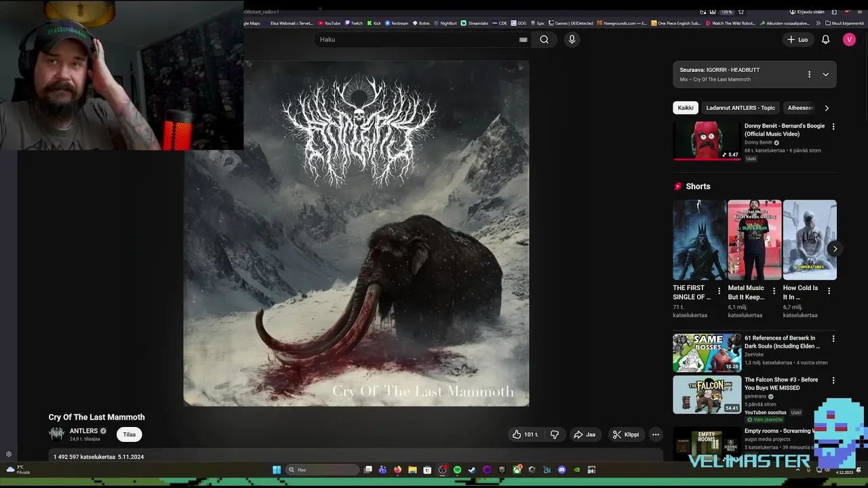This screenshot has width=868, height=488.
Task: Open Task View in the taskbar
Action: pos(368,470)
